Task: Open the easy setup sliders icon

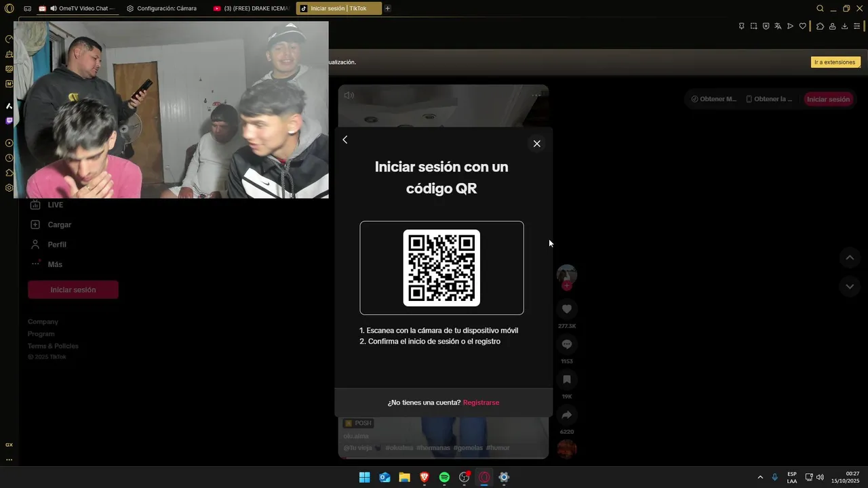Action: coord(856,26)
